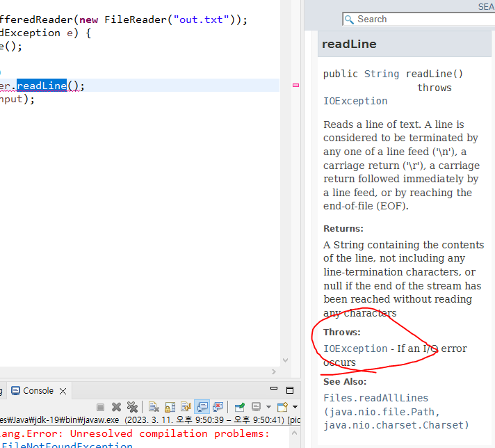The image size is (495, 448).
Task: Click the pink error marker in overview ruler
Action: (x=295, y=85)
